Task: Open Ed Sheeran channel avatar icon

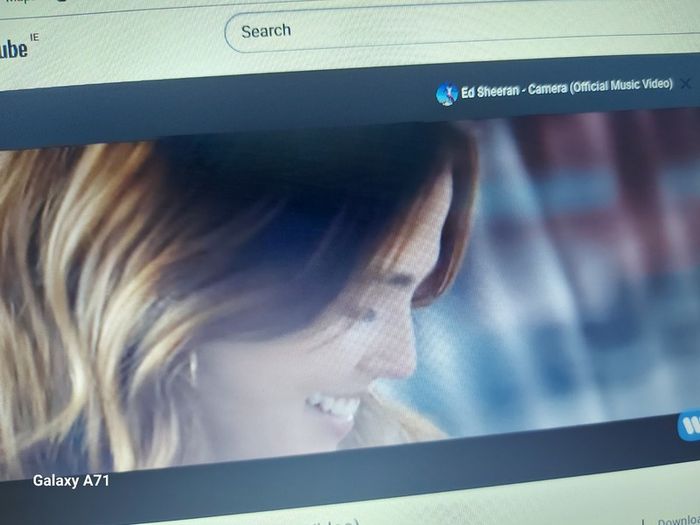Action: [x=447, y=94]
